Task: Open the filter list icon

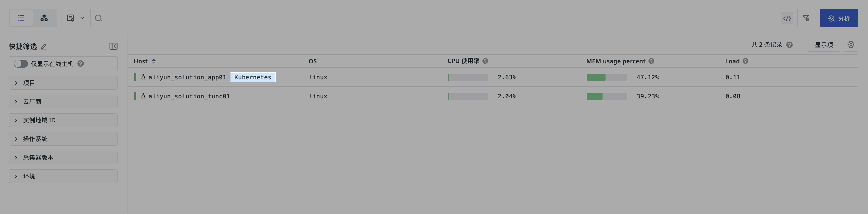Action: click(806, 18)
